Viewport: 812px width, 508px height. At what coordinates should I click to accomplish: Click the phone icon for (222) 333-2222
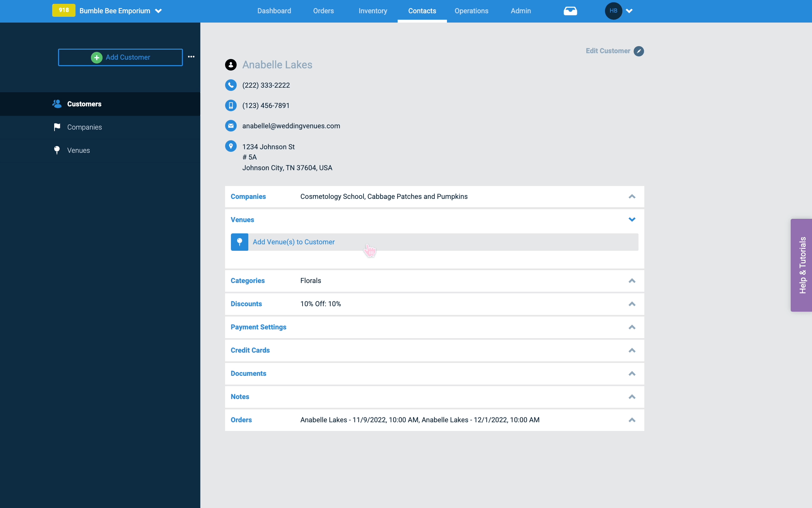click(x=231, y=85)
